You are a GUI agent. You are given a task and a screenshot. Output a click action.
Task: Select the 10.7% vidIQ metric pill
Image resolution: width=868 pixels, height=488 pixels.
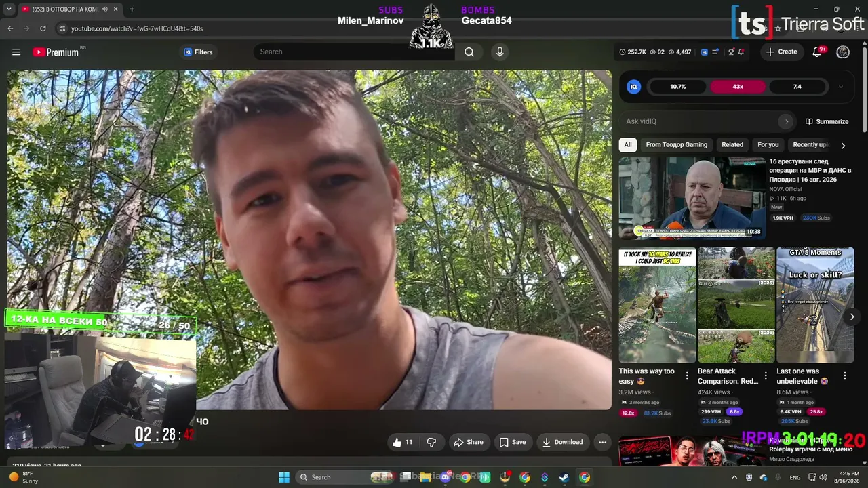click(x=678, y=87)
